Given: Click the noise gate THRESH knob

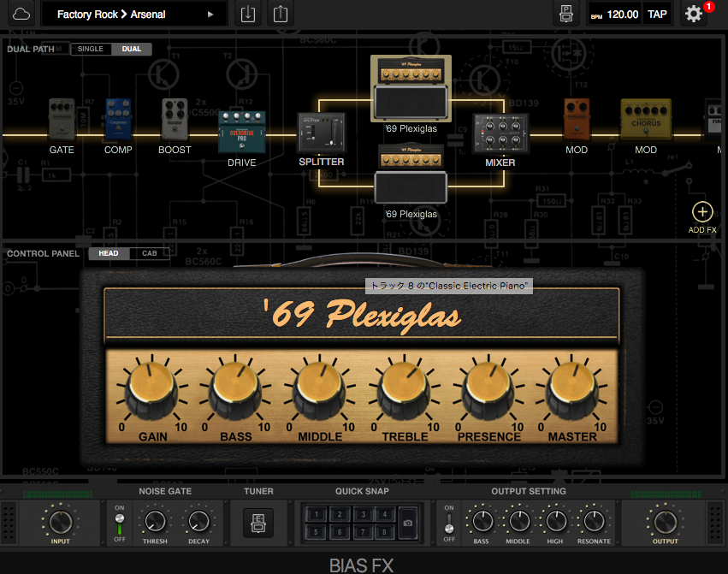Looking at the screenshot, I should [155, 522].
